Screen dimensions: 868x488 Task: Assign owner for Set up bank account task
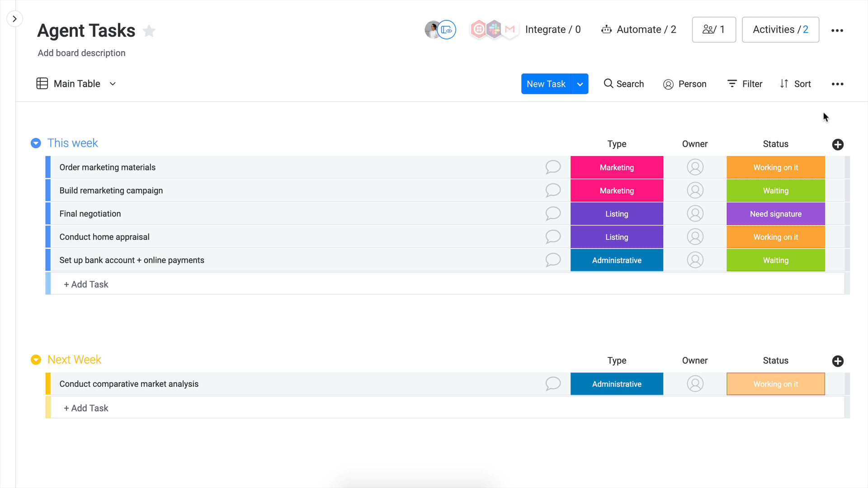point(695,260)
